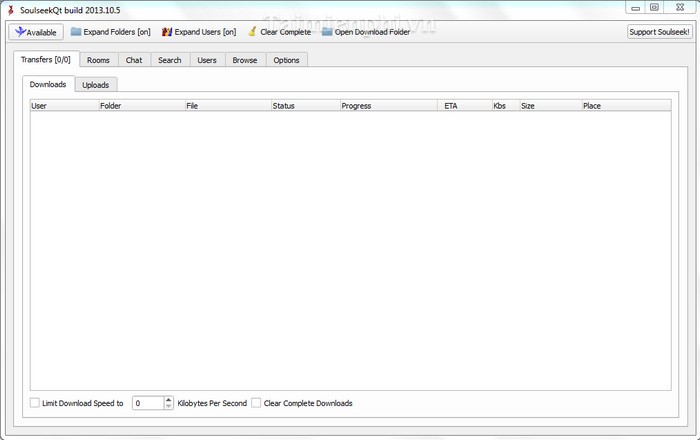Decrease download speed limit with down arrow

pyautogui.click(x=168, y=407)
